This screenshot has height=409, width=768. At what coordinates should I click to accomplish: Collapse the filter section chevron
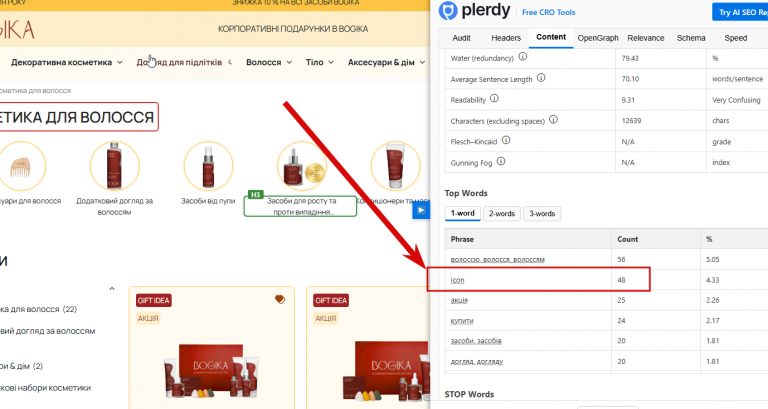[x=112, y=289]
